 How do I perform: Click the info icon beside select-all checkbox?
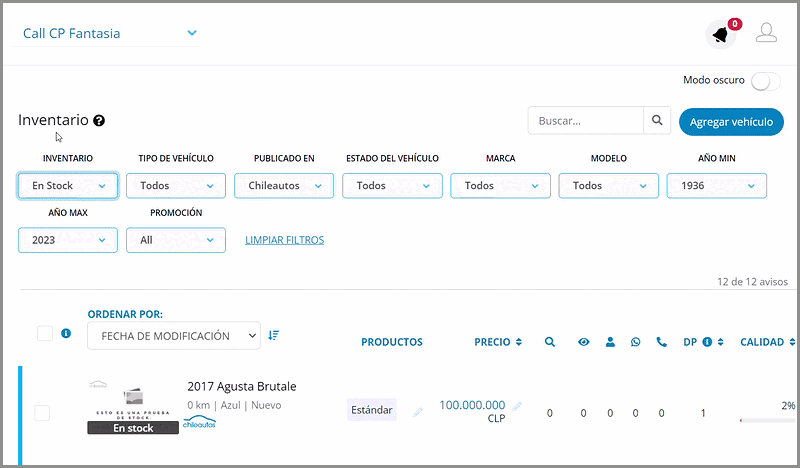66,334
